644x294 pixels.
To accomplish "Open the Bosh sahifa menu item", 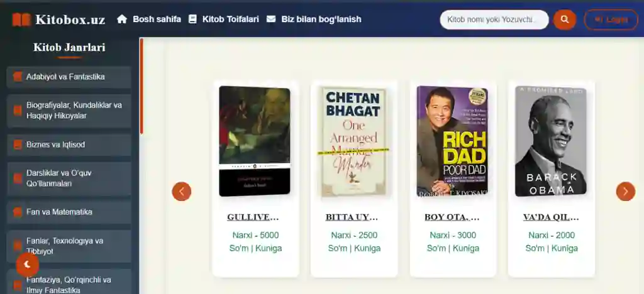I will click(157, 19).
